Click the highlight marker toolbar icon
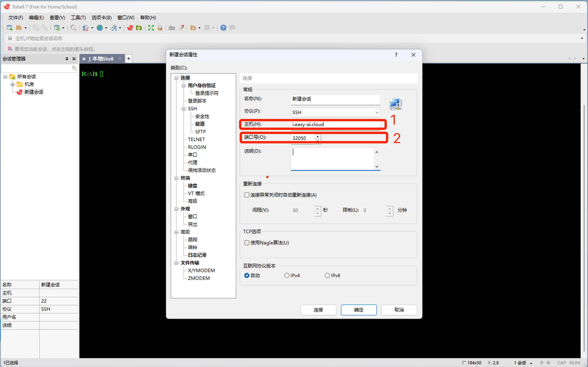588x367 pixels. click(x=181, y=28)
